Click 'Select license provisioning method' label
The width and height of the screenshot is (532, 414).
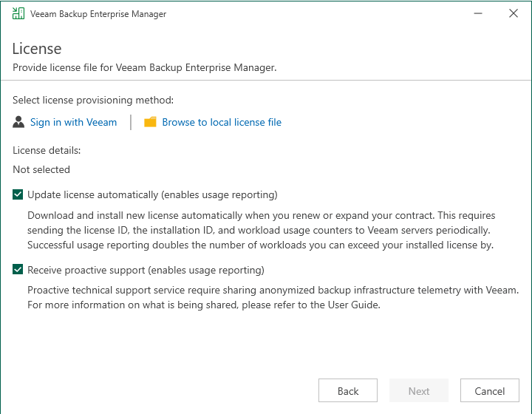pyautogui.click(x=93, y=100)
